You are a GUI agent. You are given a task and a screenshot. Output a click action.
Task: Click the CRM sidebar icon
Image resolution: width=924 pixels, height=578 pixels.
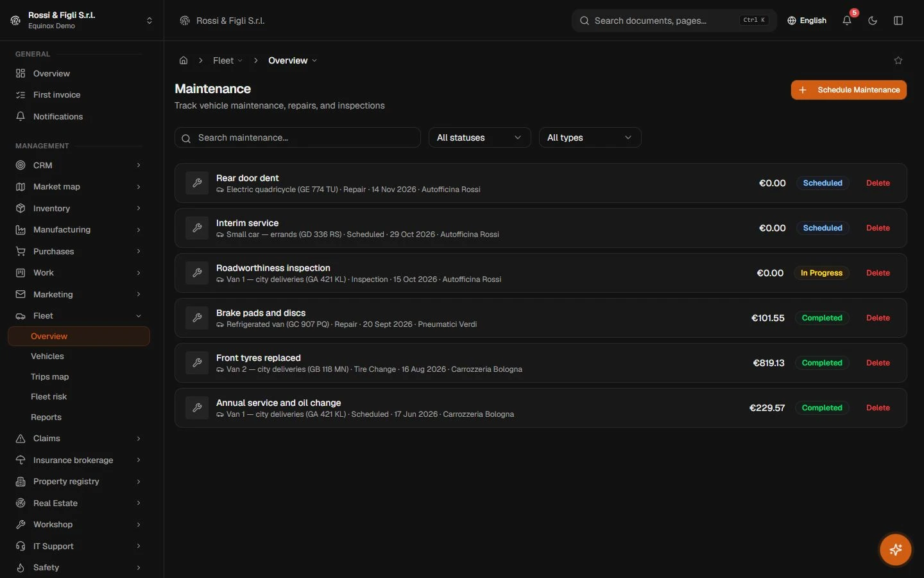[x=21, y=165]
